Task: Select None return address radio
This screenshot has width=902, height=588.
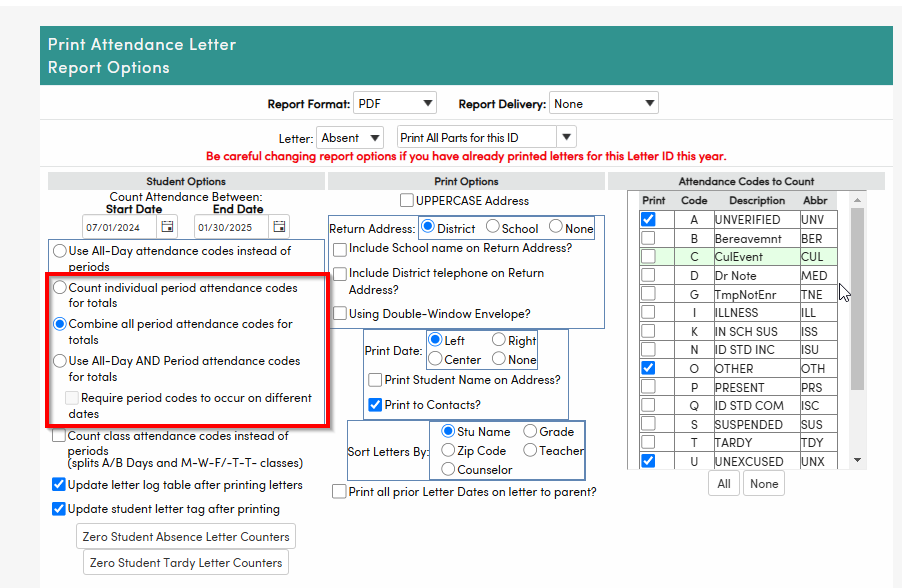Action: 556,227
